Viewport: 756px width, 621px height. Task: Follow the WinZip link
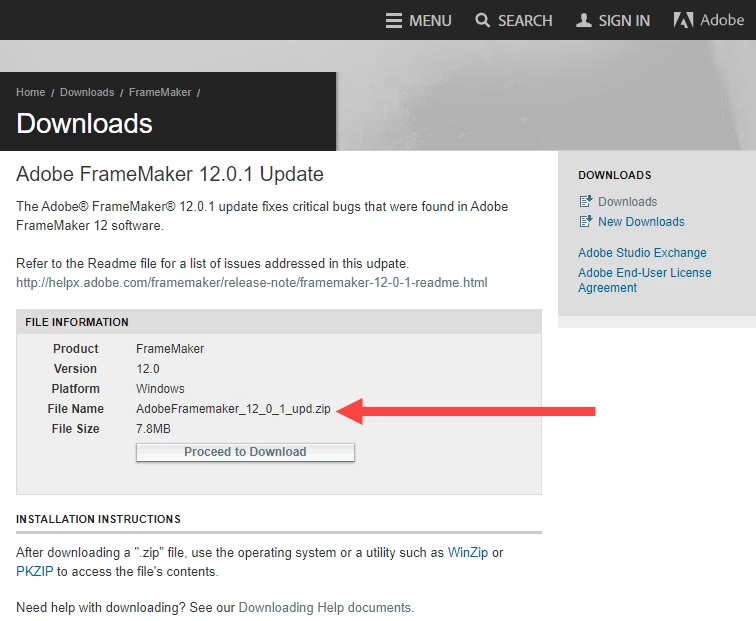(x=468, y=553)
